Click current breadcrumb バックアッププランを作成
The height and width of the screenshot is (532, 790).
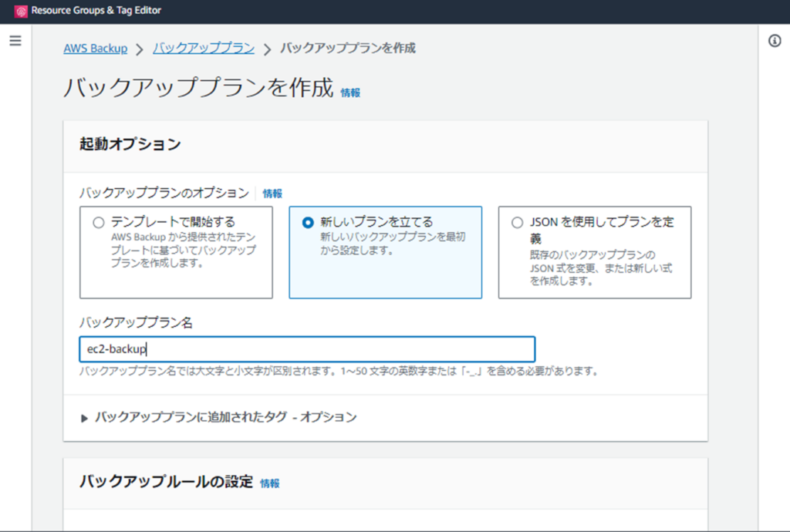pyautogui.click(x=348, y=49)
